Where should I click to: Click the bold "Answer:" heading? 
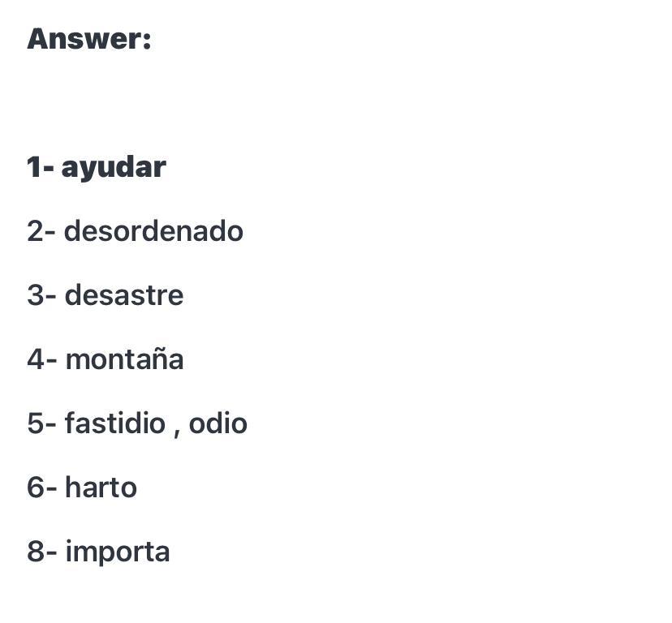pos(88,39)
